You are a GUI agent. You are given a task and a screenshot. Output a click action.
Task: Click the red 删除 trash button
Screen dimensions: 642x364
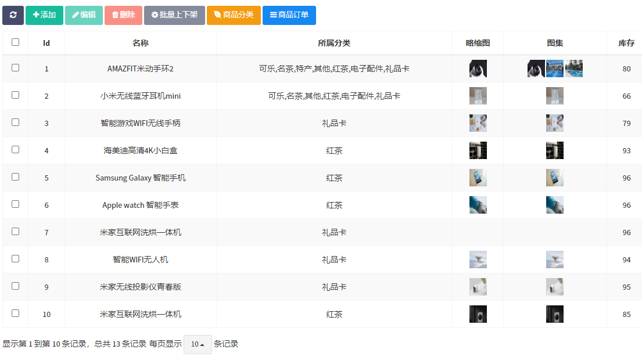click(123, 15)
